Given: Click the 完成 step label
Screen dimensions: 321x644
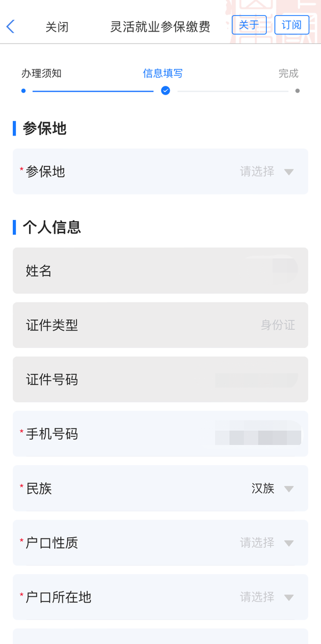Looking at the screenshot, I should [288, 74].
